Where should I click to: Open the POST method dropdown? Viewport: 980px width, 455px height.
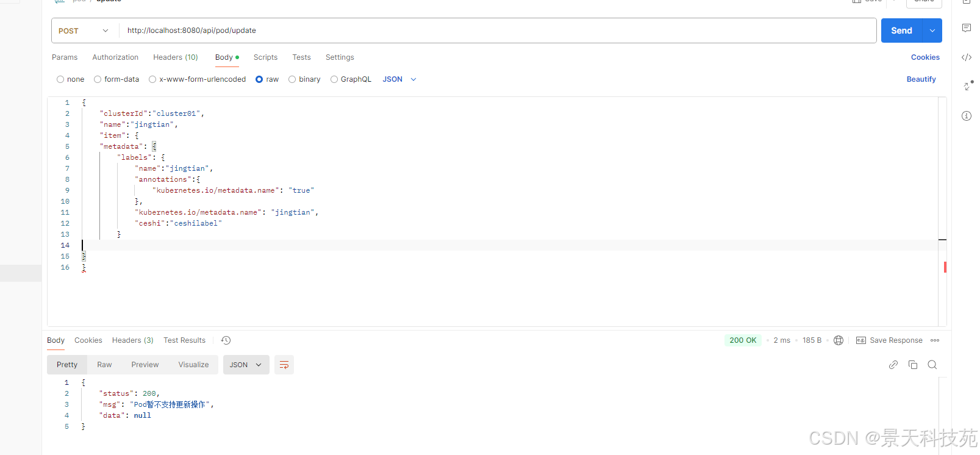point(84,30)
